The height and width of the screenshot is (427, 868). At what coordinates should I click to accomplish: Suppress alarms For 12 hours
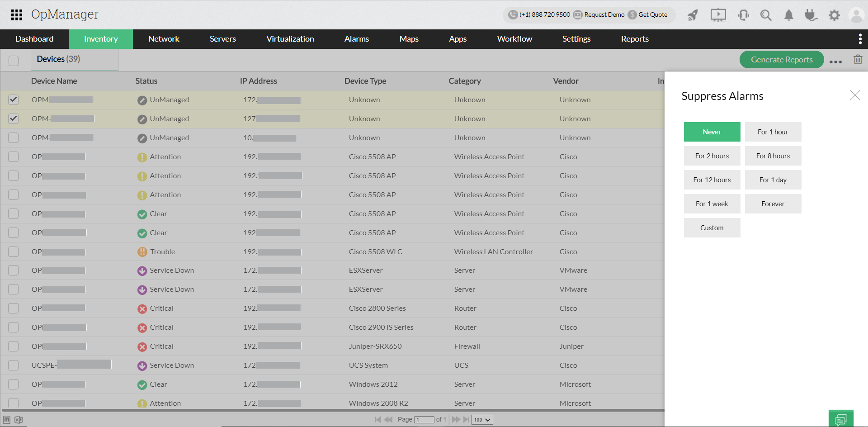712,180
